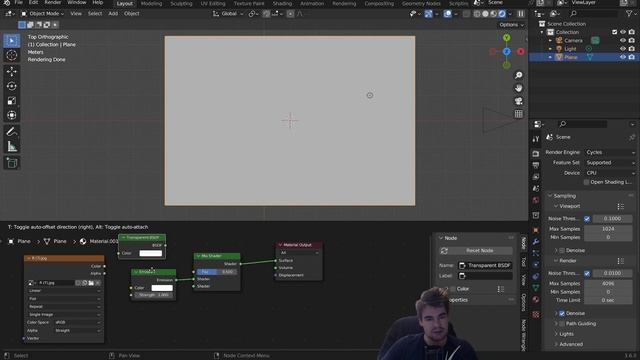The width and height of the screenshot is (640, 360).
Task: Pick the Annotate tool
Action: [12, 131]
